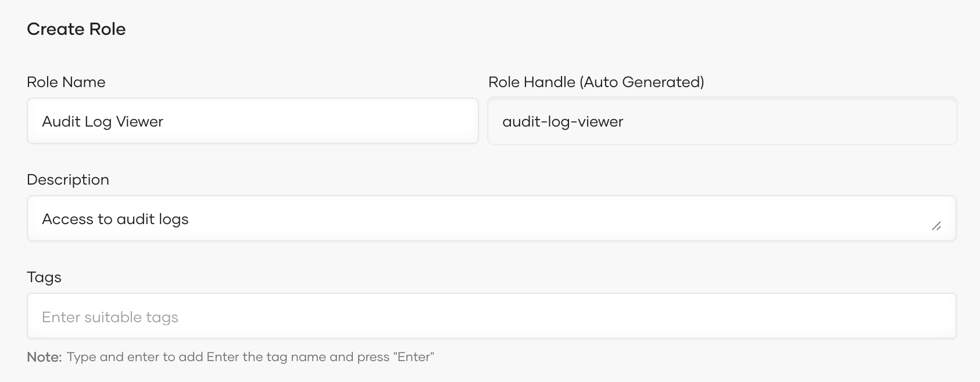Click the "Audit Log Viewer" text
This screenshot has width=980, height=382.
pyautogui.click(x=102, y=121)
